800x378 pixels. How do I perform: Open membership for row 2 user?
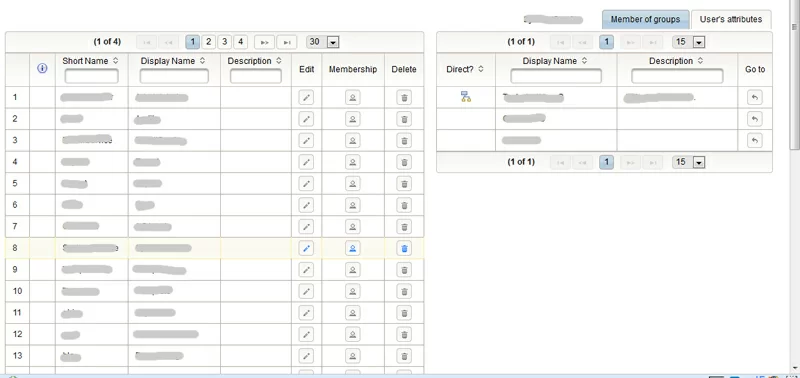pyautogui.click(x=353, y=119)
